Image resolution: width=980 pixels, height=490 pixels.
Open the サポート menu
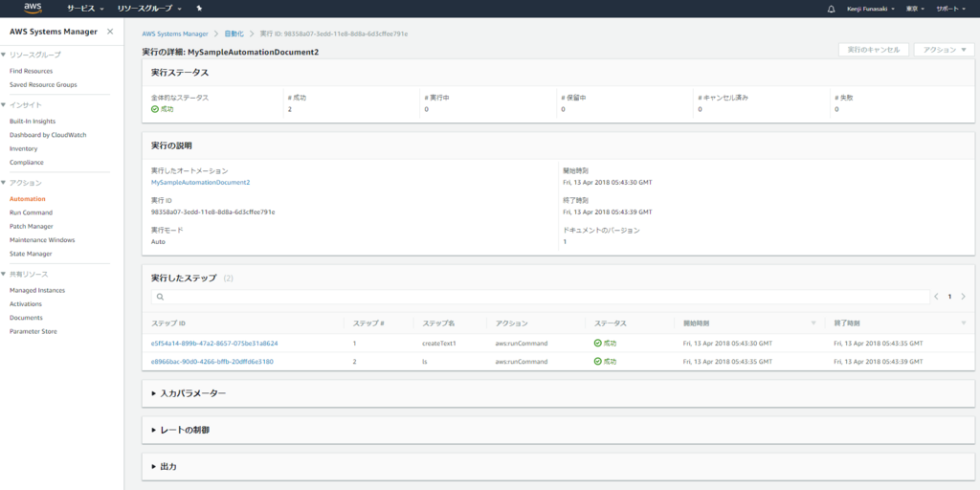pyautogui.click(x=950, y=9)
